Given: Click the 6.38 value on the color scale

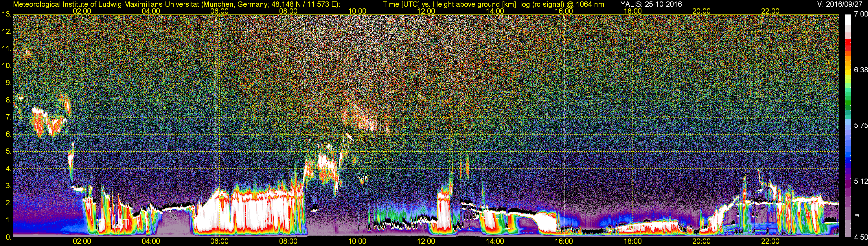Looking at the screenshot, I should 860,70.
